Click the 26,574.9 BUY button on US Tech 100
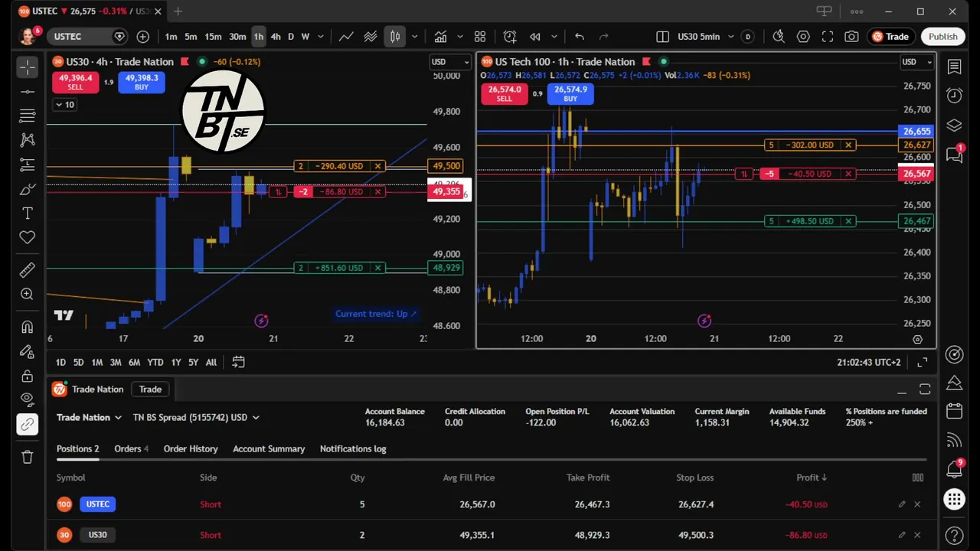 pyautogui.click(x=570, y=93)
